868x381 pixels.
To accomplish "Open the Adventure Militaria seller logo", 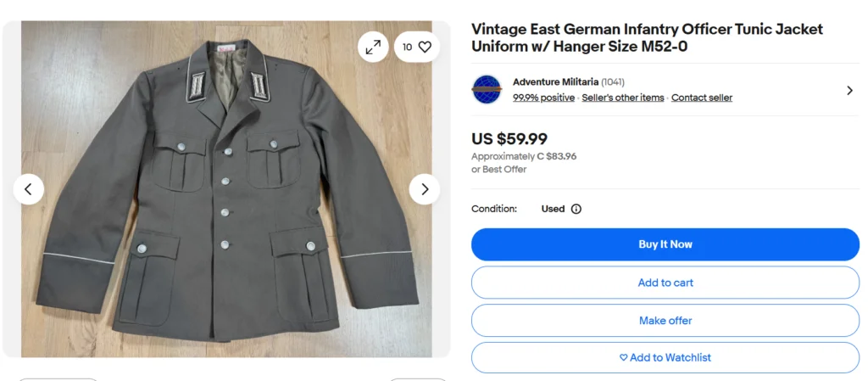I will (487, 89).
